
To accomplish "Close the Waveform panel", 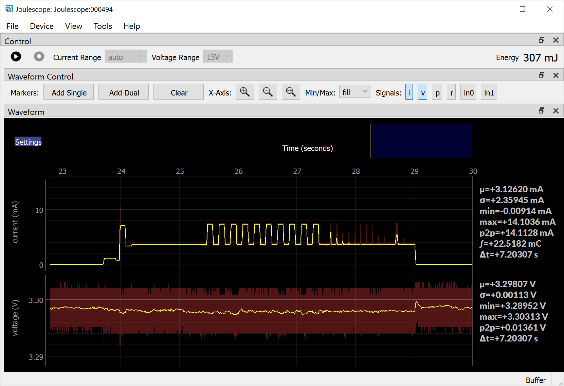I will tap(555, 111).
